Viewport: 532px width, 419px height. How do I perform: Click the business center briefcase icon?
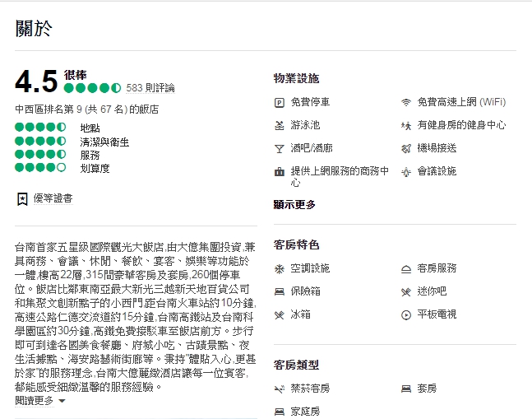279,171
